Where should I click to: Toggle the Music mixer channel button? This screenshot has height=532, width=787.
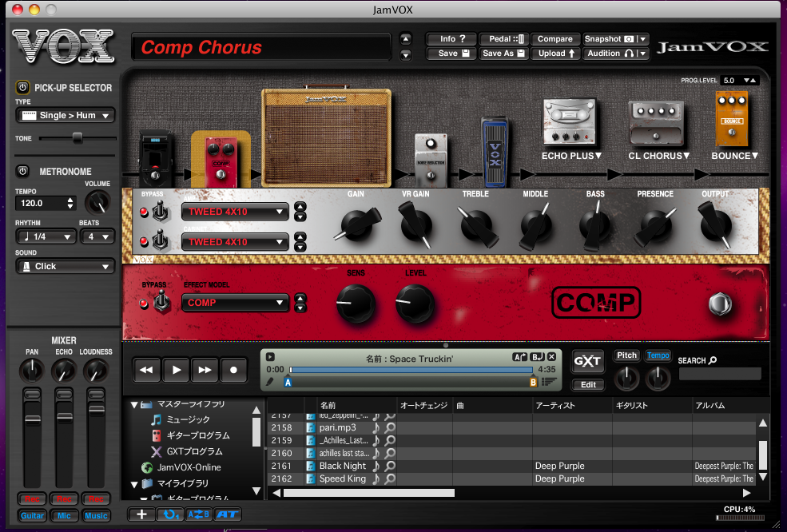tap(96, 515)
